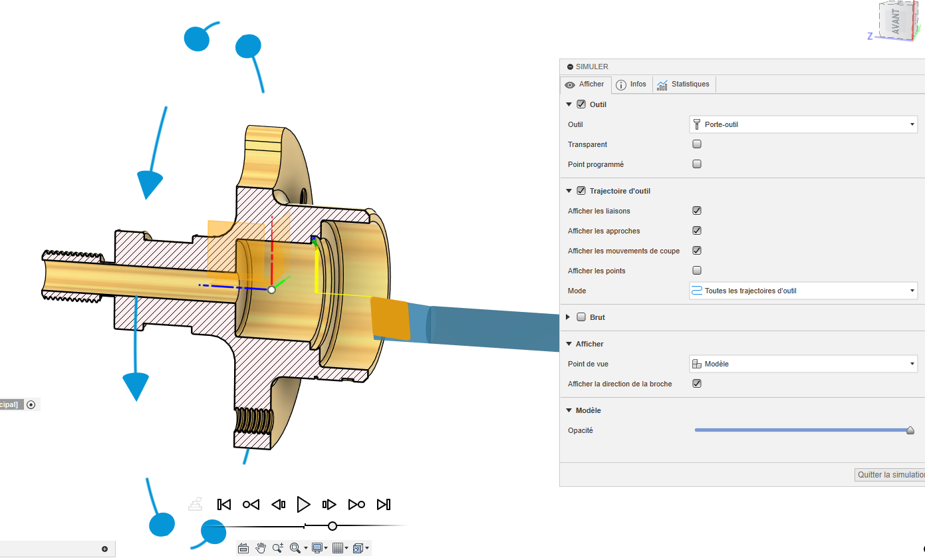Viewport: 925px width, 560px height.
Task: Enable the Brut checkbox
Action: 581,317
